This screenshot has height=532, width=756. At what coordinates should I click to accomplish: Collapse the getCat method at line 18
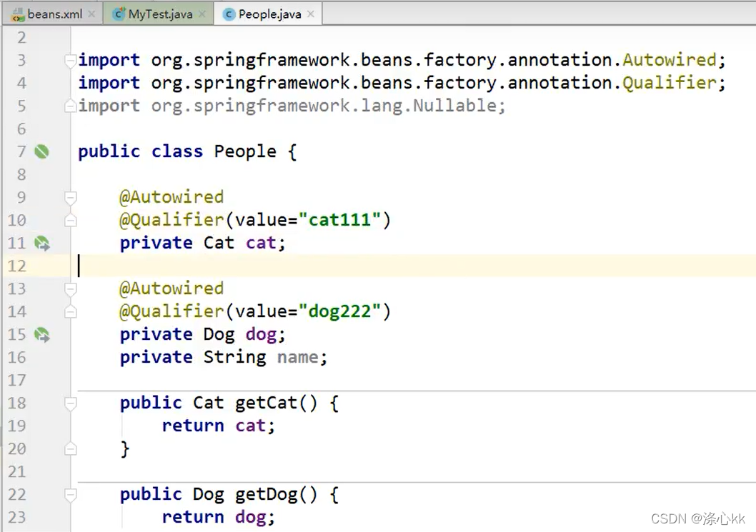[71, 403]
